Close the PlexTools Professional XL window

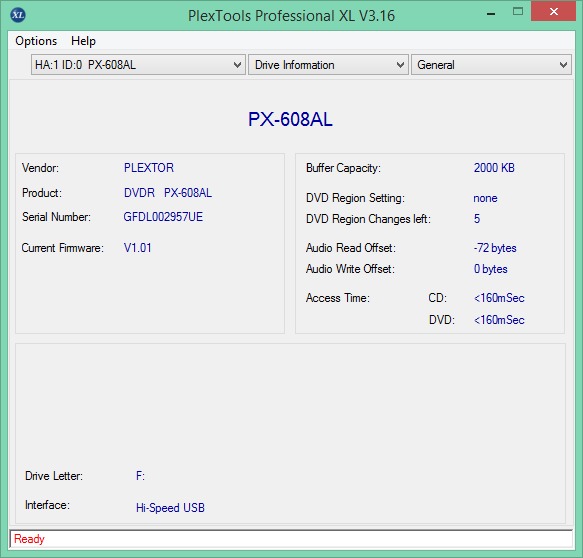pyautogui.click(x=554, y=12)
